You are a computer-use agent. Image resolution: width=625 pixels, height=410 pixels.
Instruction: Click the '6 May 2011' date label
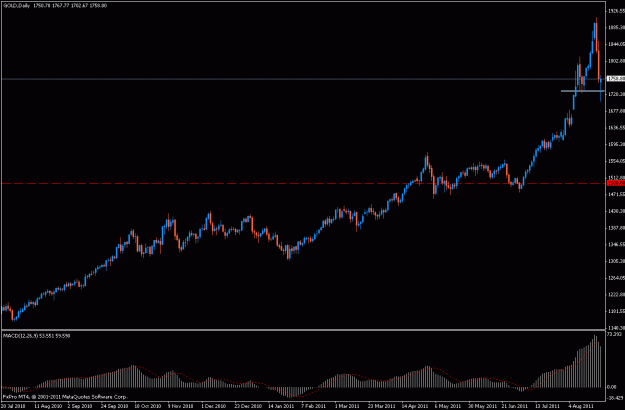(x=448, y=406)
